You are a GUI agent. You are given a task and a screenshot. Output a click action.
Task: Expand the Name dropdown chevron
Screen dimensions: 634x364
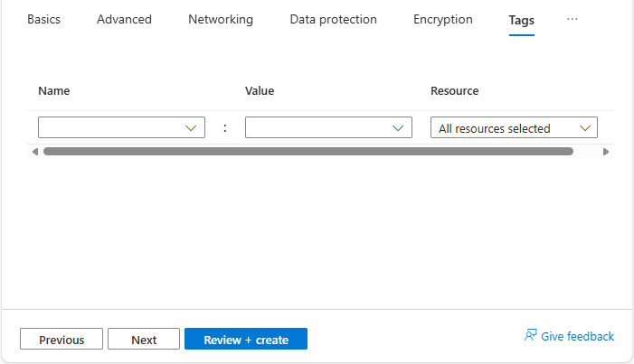(x=191, y=128)
